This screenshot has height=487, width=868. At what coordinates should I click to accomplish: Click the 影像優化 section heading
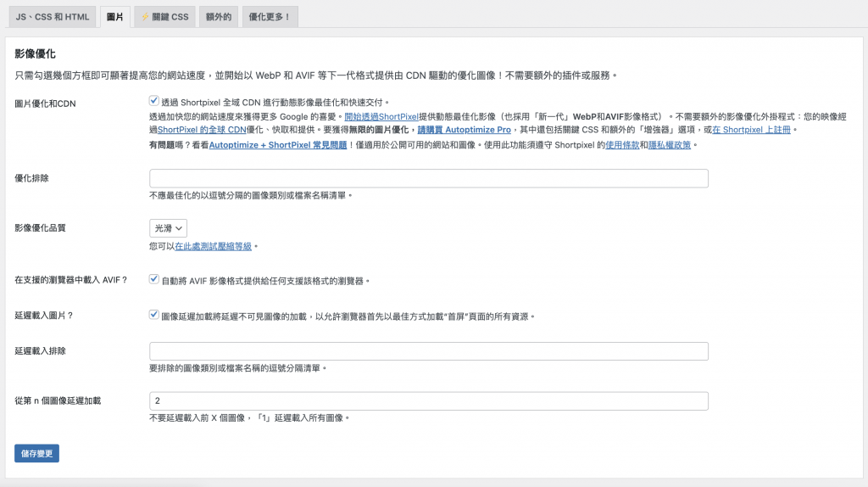pos(35,53)
